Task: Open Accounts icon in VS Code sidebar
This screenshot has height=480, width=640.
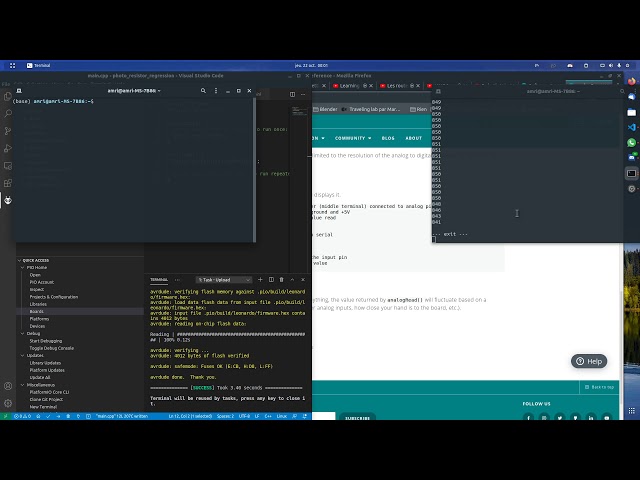Action: (x=8, y=386)
